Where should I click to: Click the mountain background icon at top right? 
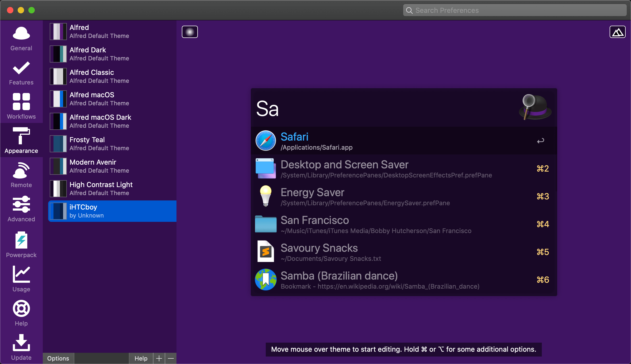point(618,32)
